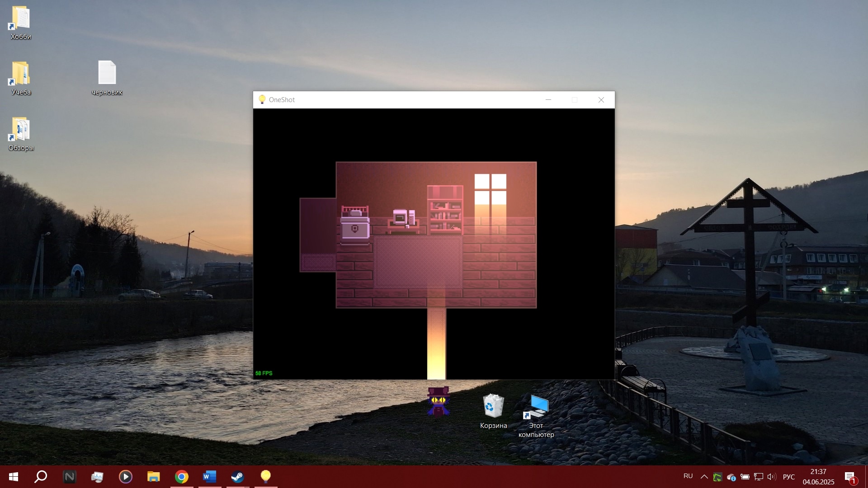The width and height of the screenshot is (868, 488).
Task: Switch РУС keyboard input language
Action: pos(789,477)
